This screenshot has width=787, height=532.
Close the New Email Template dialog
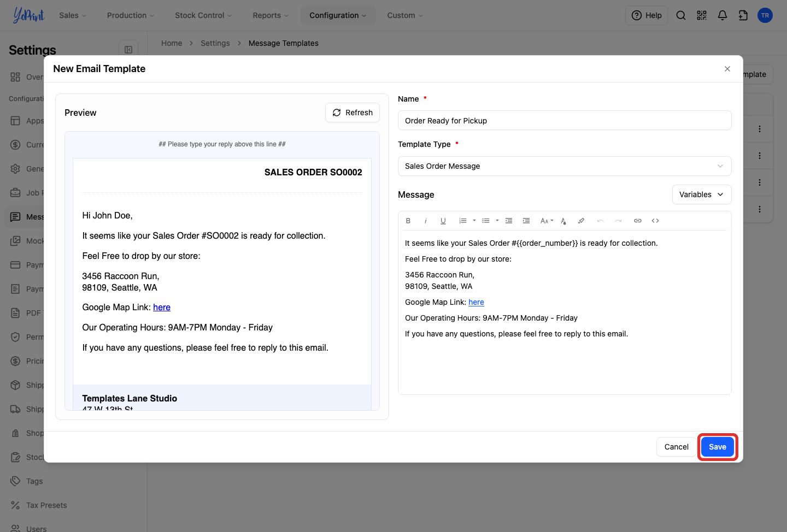click(x=727, y=69)
